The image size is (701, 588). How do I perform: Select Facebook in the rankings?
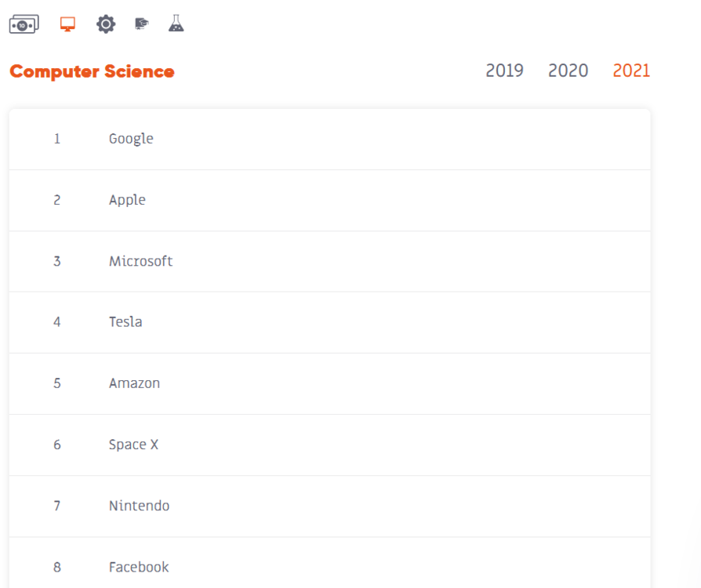(139, 567)
